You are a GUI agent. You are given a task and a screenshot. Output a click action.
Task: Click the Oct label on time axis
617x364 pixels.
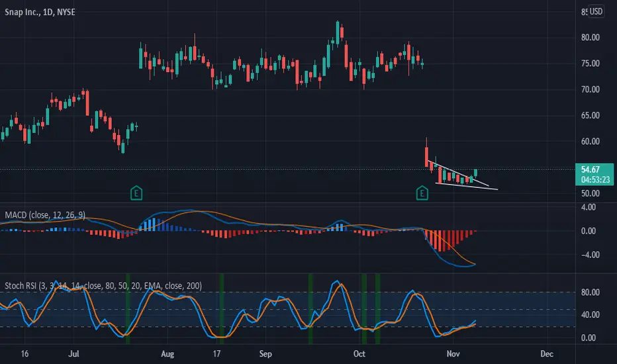[x=359, y=354]
